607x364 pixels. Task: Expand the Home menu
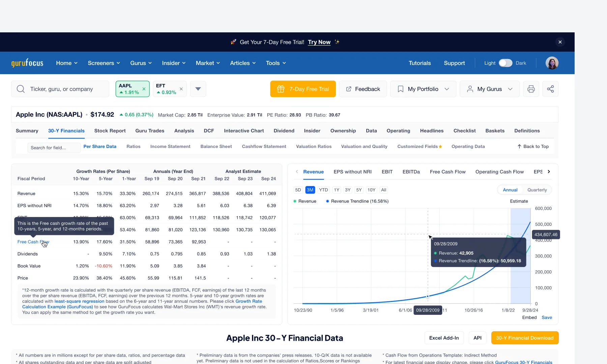coord(67,63)
